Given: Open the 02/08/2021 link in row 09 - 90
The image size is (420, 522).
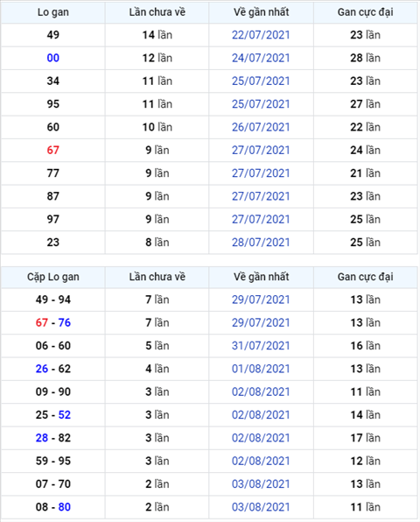Looking at the screenshot, I should pos(261,391).
